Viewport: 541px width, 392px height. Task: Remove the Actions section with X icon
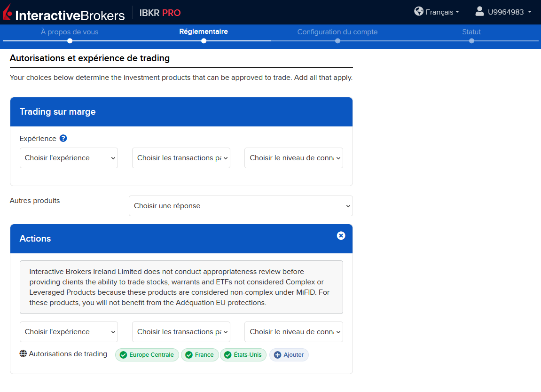click(341, 235)
